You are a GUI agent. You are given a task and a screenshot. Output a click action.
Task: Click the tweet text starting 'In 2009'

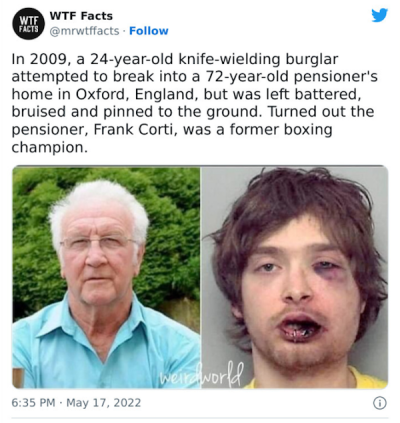point(194,103)
